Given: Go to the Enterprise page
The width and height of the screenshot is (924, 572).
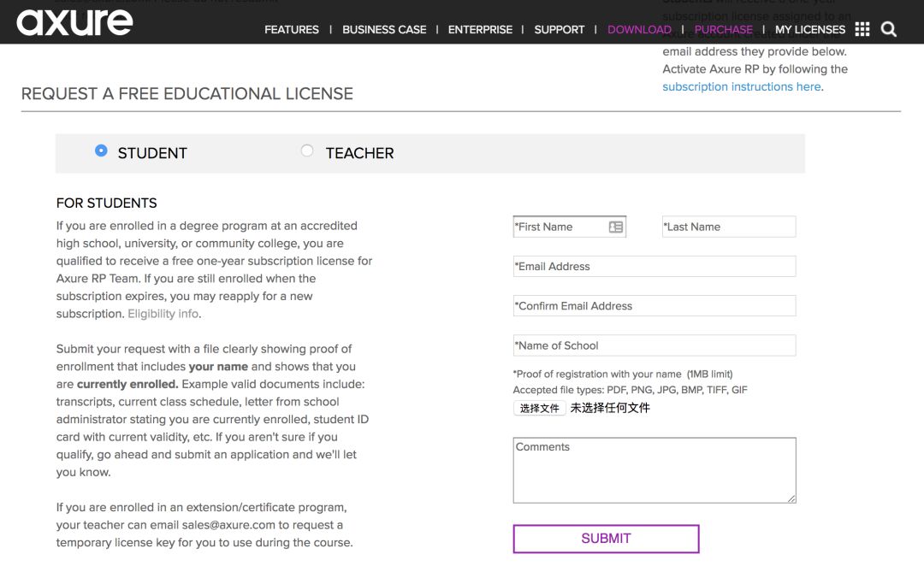Looking at the screenshot, I should click(480, 29).
